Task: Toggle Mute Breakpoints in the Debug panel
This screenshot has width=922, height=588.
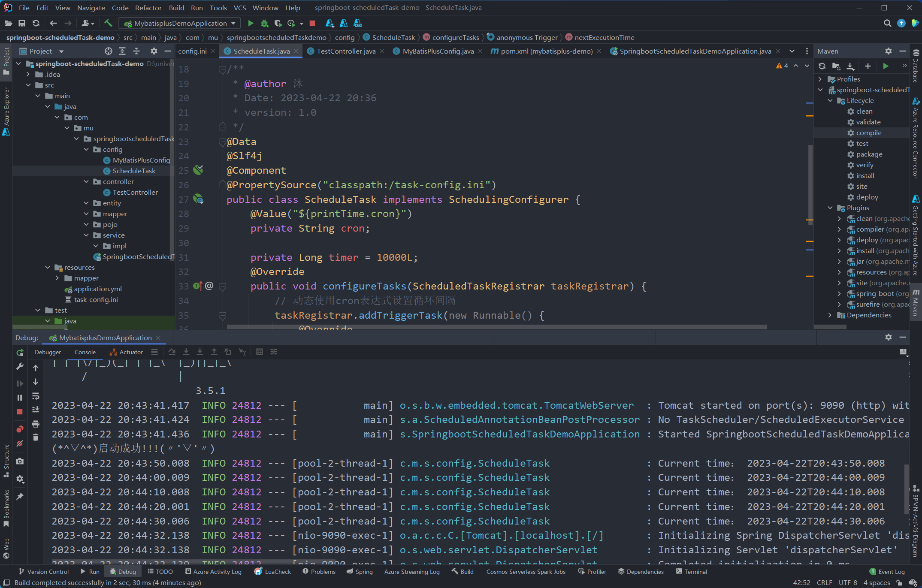Action: pos(20,443)
